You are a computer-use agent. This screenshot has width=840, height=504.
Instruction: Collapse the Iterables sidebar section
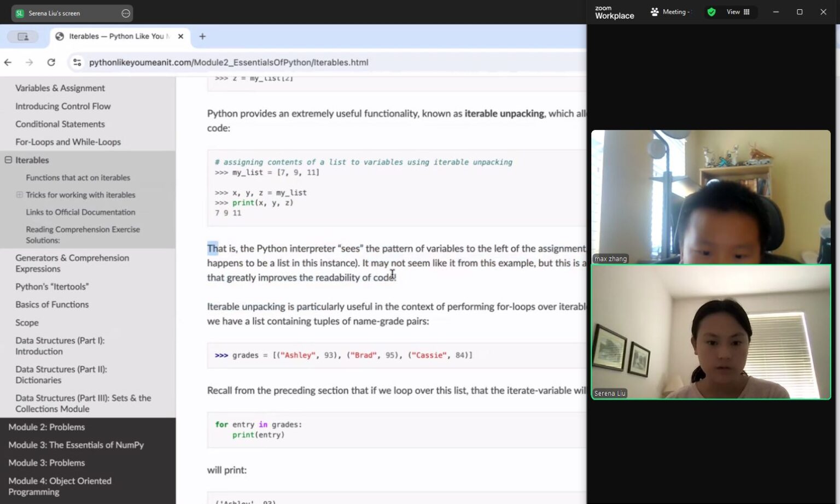pyautogui.click(x=8, y=160)
